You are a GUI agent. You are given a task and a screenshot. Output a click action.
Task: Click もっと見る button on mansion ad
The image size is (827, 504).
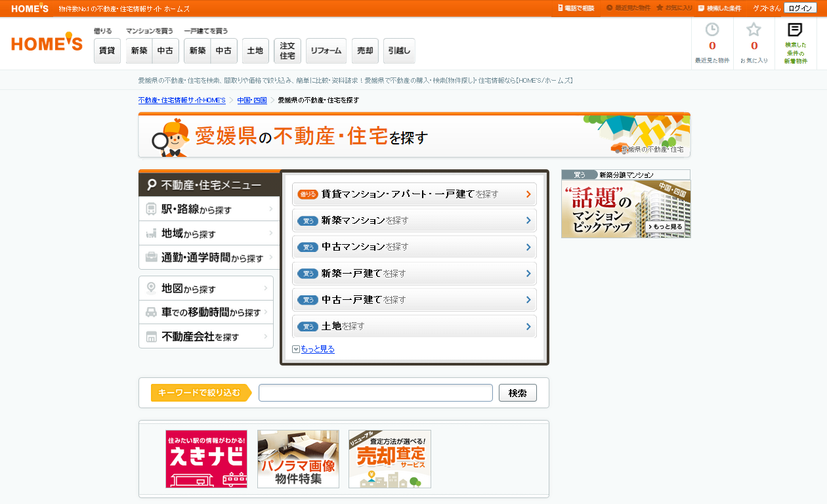[666, 226]
